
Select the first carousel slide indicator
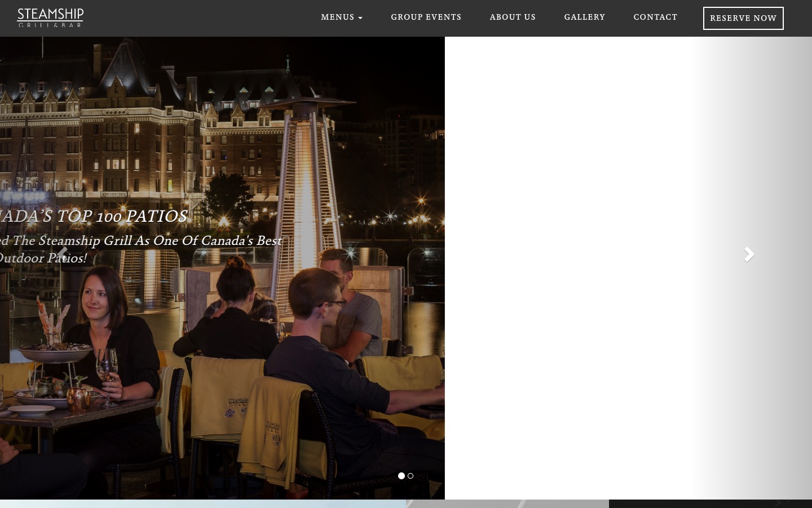click(401, 476)
